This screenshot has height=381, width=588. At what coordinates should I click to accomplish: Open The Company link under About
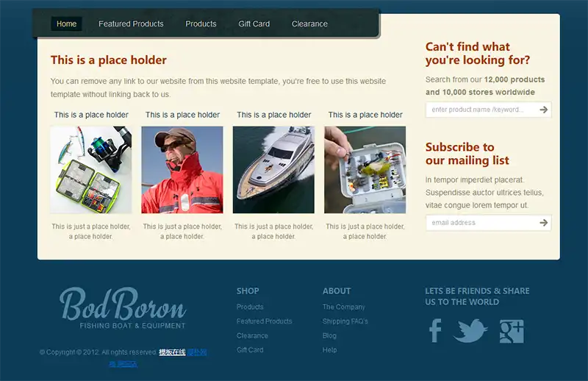coord(343,307)
